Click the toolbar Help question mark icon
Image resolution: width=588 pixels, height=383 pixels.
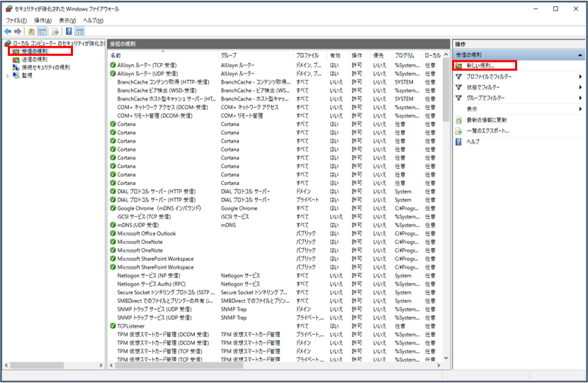click(x=69, y=31)
